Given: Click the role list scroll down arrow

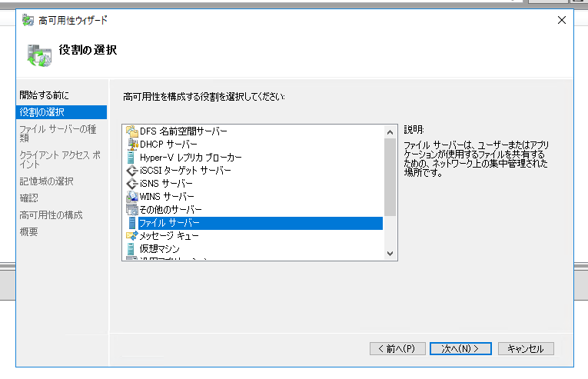Looking at the screenshot, I should click(390, 253).
